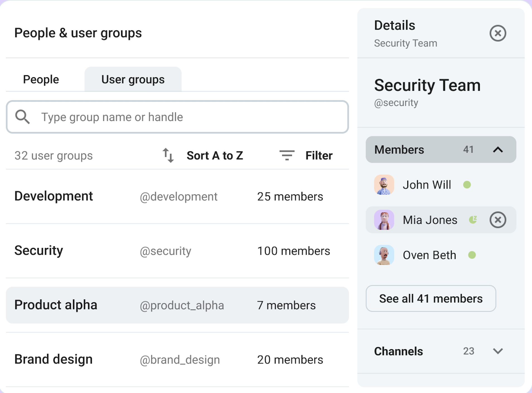Screen dimensions: 532x393
Task: Focus the group name search field
Action: pyautogui.click(x=190, y=117)
